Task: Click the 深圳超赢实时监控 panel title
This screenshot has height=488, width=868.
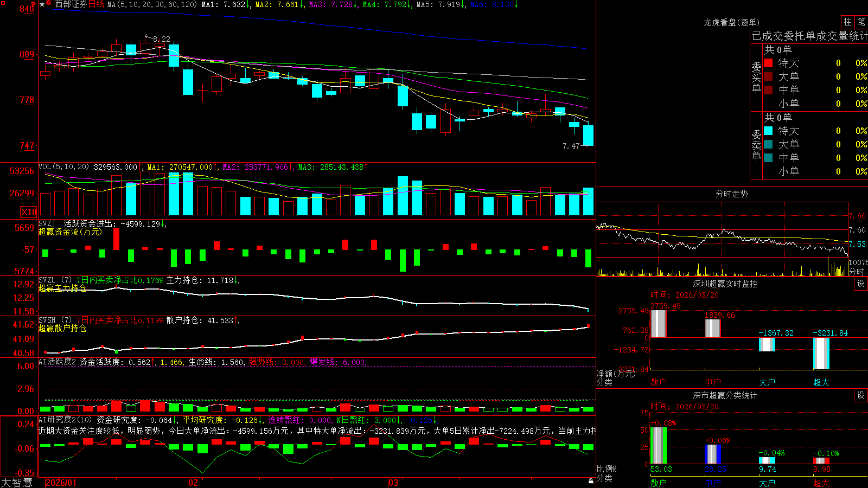Action: (x=725, y=284)
